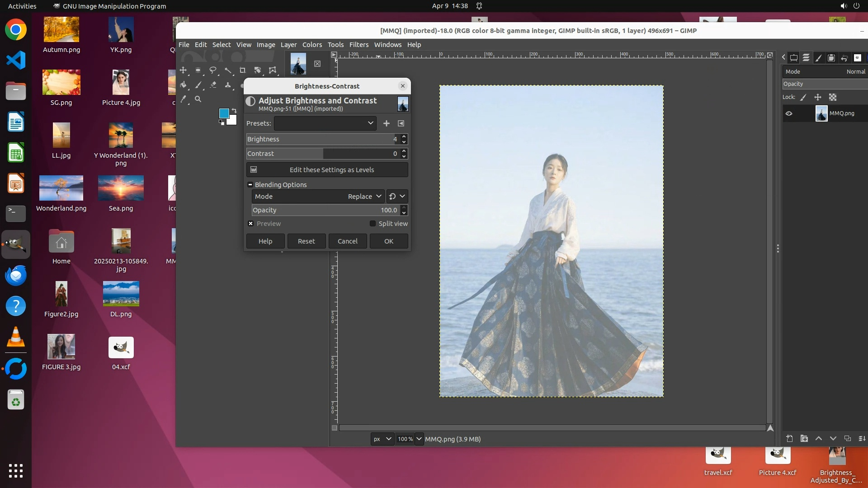Enable the Split view checkbox
Viewport: 868px width, 488px height.
(x=373, y=224)
